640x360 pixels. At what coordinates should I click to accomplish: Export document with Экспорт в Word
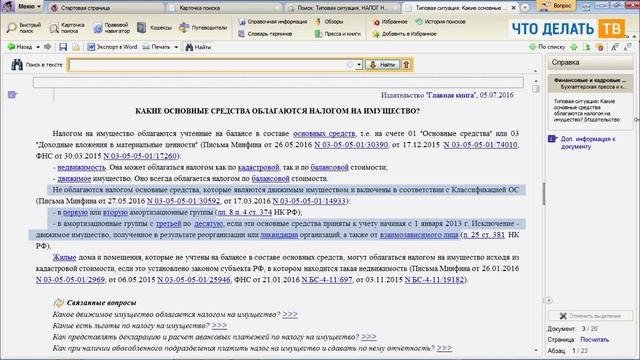pos(112,47)
